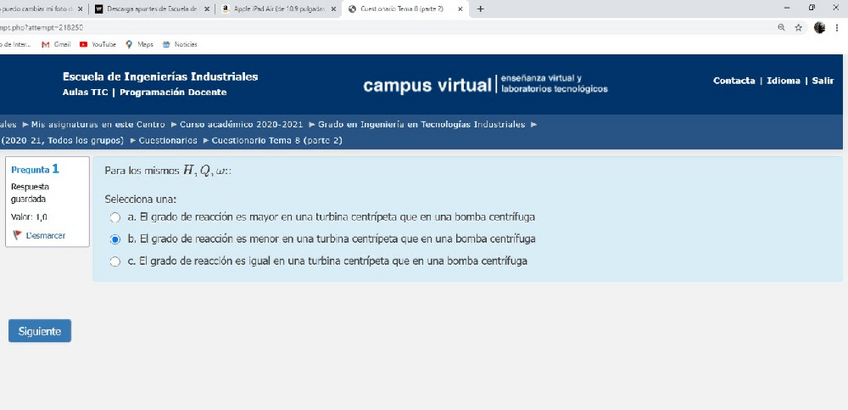This screenshot has height=410, width=848.
Task: Select answer b: reacción es menor
Action: pos(115,239)
